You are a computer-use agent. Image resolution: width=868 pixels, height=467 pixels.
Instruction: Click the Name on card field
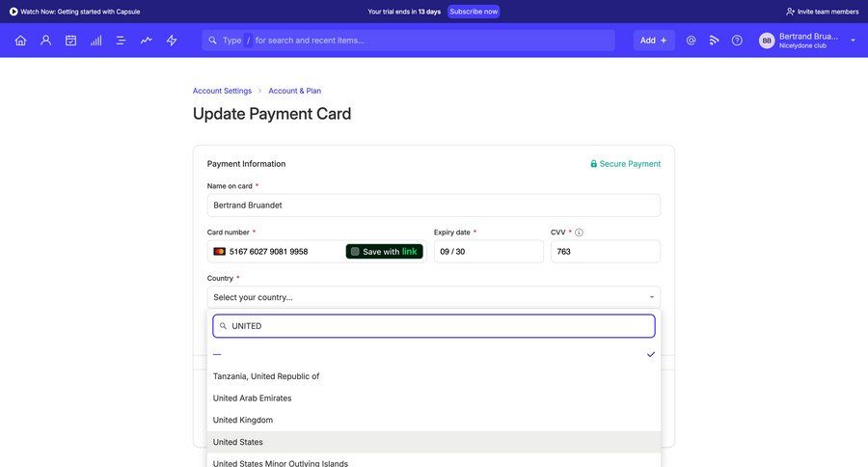point(433,206)
